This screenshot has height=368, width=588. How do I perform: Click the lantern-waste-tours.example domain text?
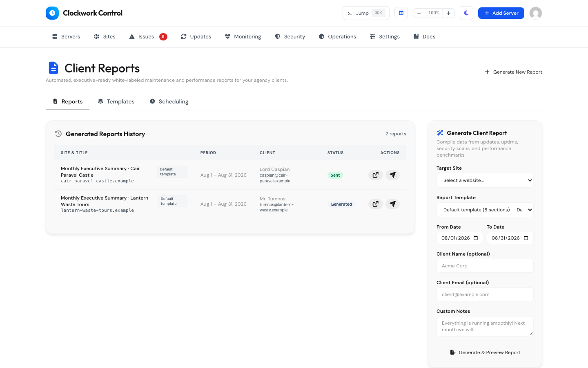(98, 210)
